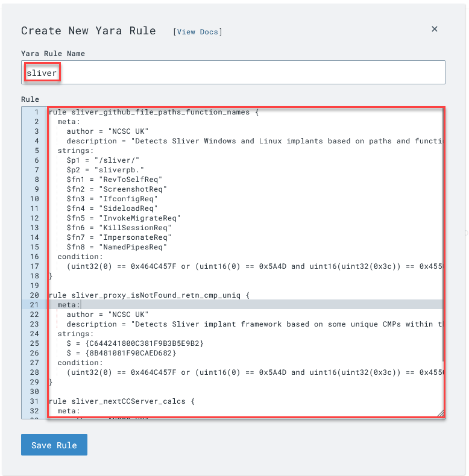
Task: Click the $fn4 = "SideloadReq" line
Action: pyautogui.click(x=112, y=208)
